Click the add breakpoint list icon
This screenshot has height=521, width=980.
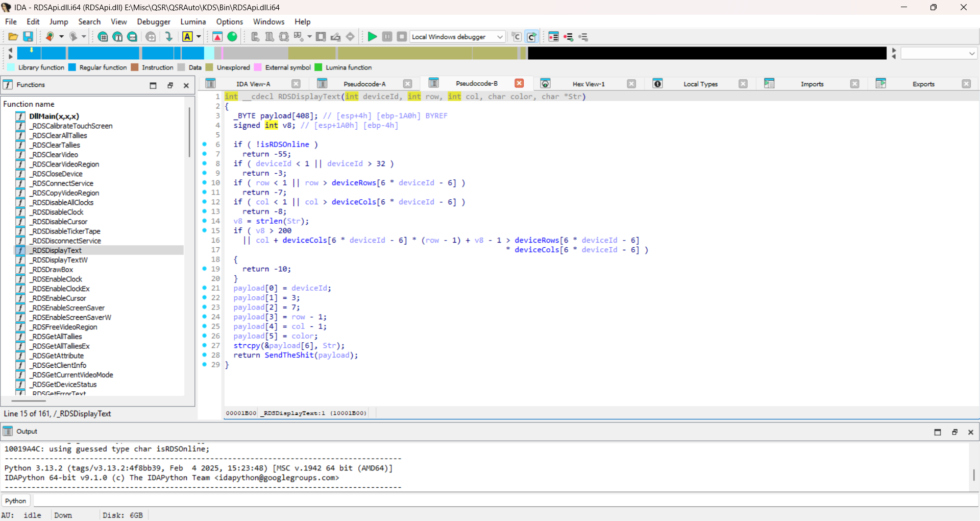pos(568,37)
